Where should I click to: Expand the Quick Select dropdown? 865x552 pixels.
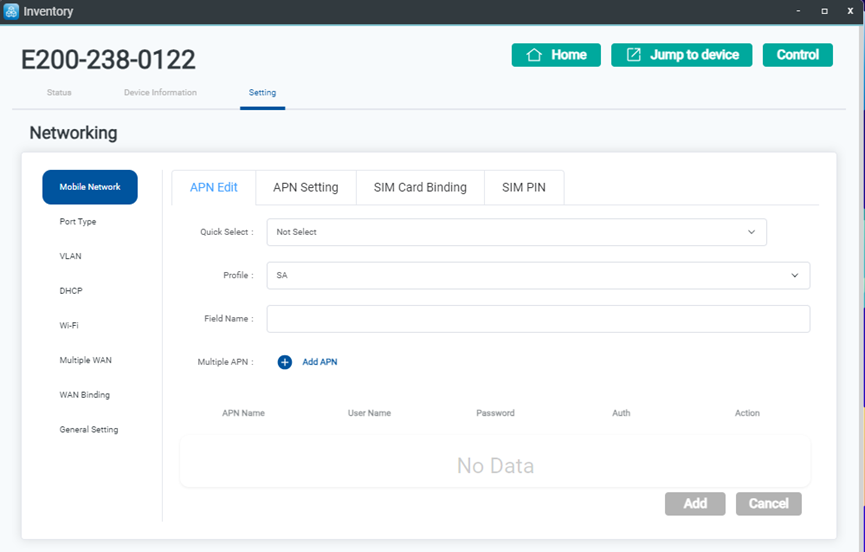click(516, 232)
